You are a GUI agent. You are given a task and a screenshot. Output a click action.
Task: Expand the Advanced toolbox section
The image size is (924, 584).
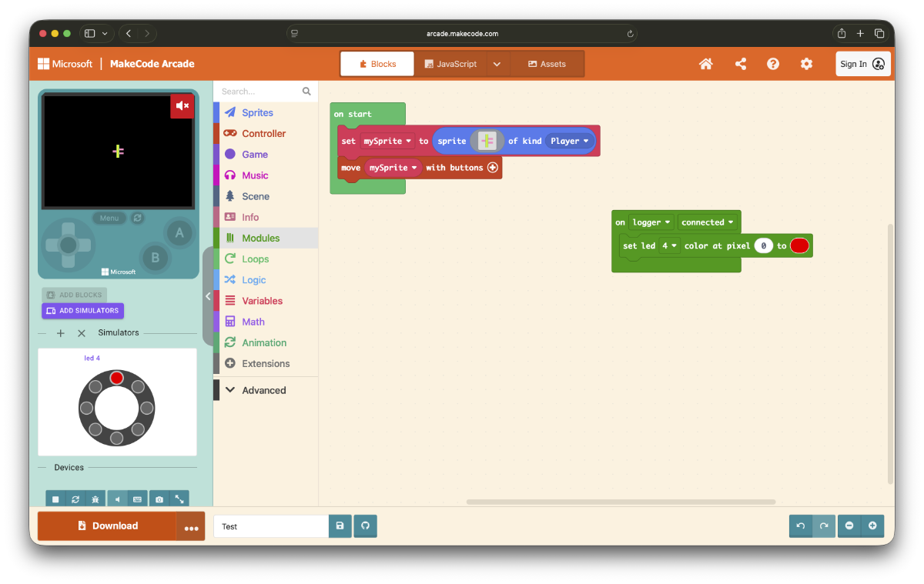pos(266,390)
